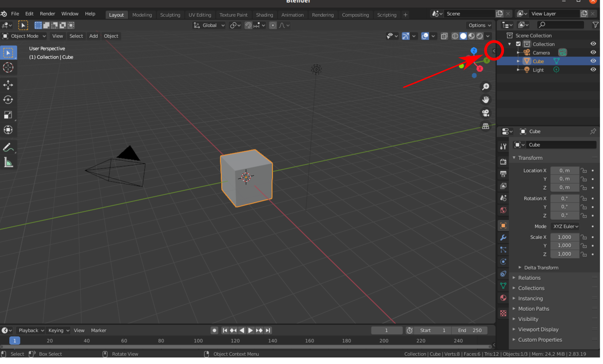Hide the Light with its eye icon
The width and height of the screenshot is (603, 364).
coord(593,69)
